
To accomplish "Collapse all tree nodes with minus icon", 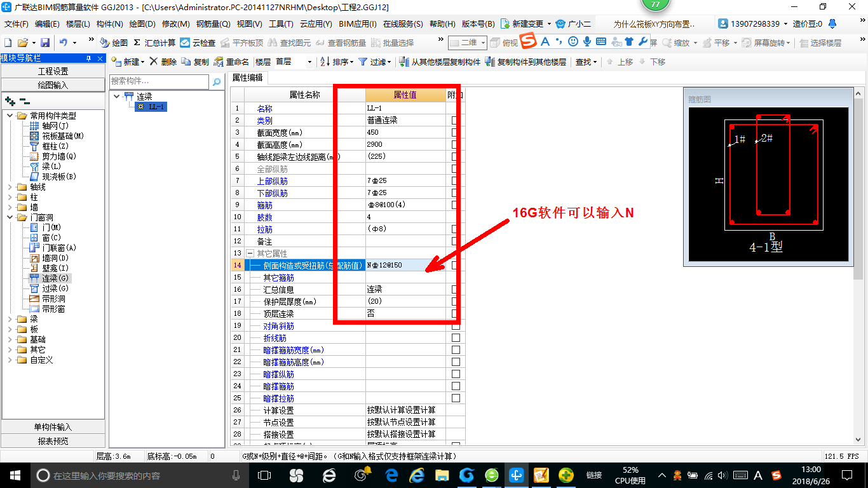I will point(25,100).
